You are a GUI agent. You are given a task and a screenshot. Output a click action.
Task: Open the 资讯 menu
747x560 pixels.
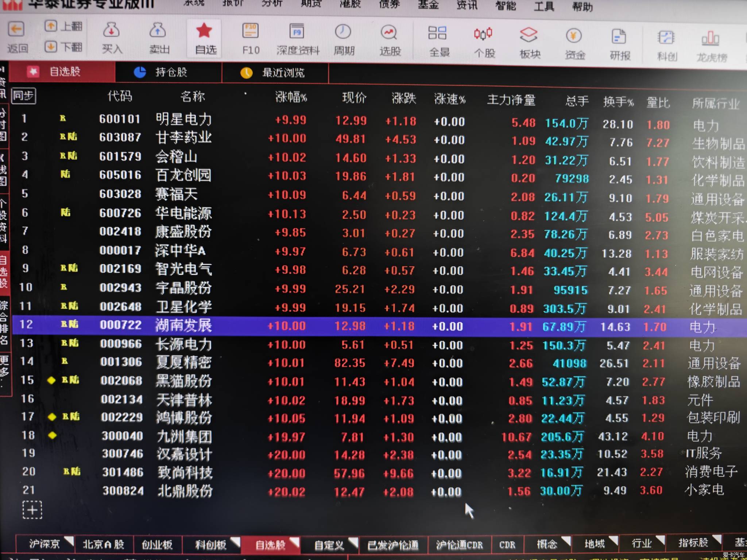pyautogui.click(x=467, y=5)
